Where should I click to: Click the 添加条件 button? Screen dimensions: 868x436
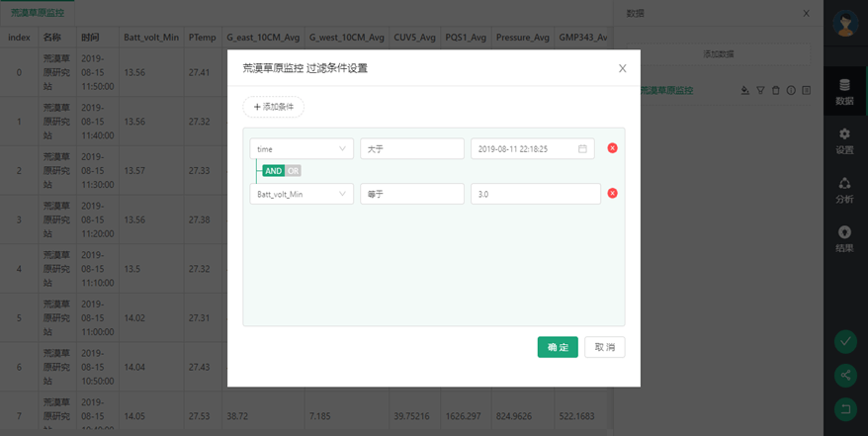pos(274,107)
